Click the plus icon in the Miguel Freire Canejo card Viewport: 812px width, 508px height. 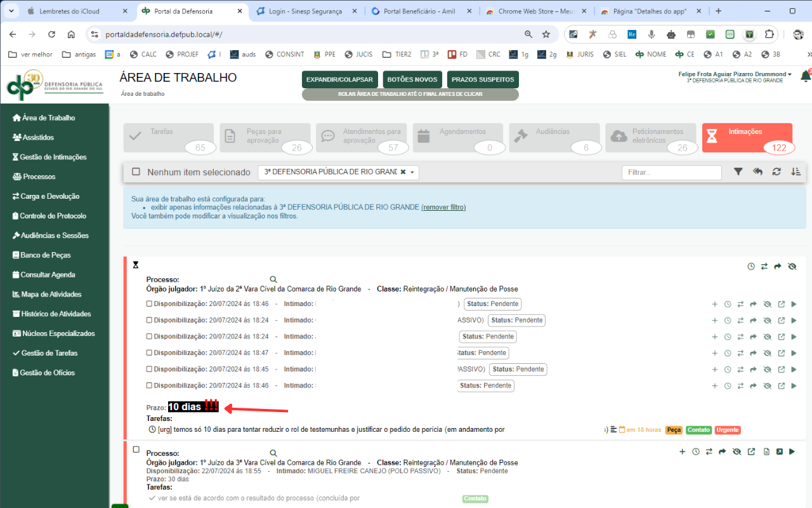(683, 452)
